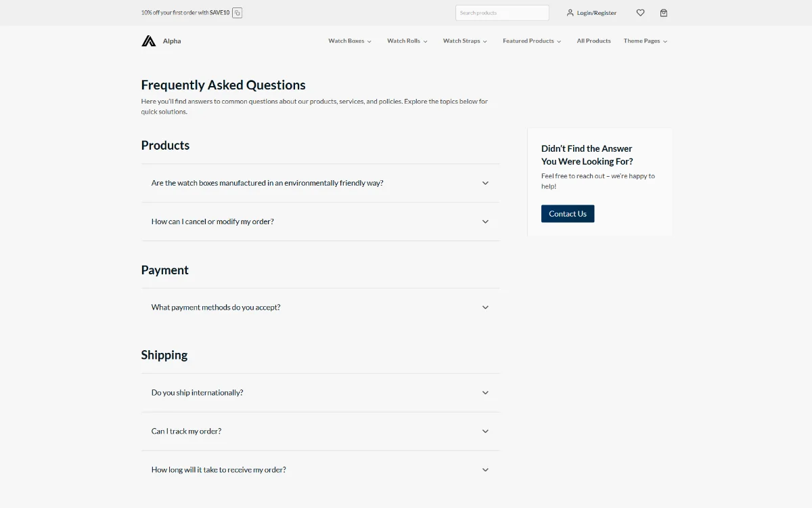The image size is (812, 508).
Task: Expand the environmentally friendly manufacturing question
Action: click(x=267, y=183)
